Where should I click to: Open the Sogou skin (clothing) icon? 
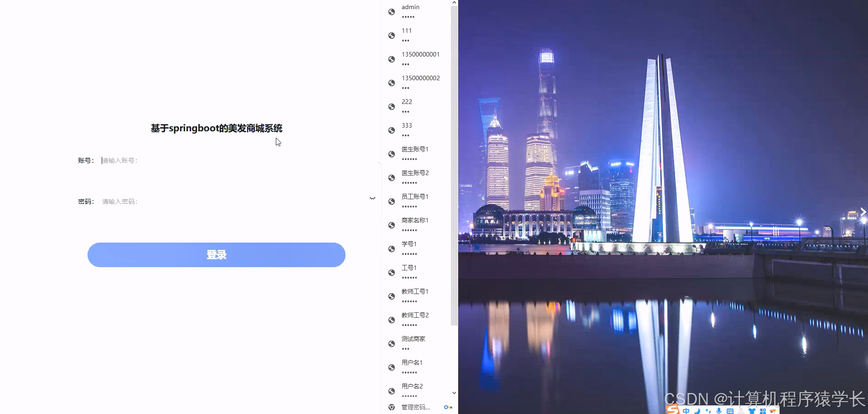pyautogui.click(x=753, y=410)
